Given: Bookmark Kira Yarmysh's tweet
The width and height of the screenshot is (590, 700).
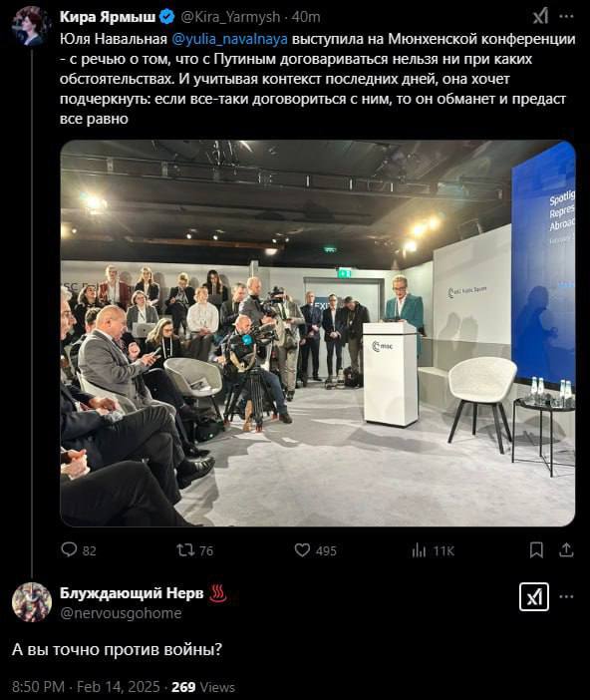Looking at the screenshot, I should [x=536, y=550].
